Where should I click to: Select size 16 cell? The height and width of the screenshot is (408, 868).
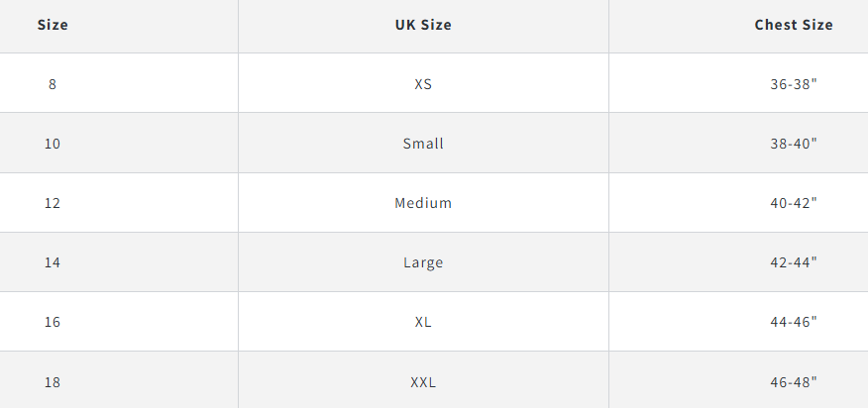(x=53, y=322)
